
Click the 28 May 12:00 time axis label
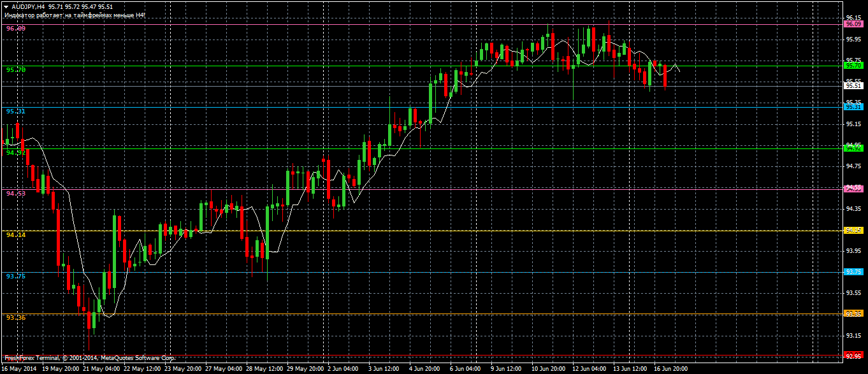pos(264,369)
